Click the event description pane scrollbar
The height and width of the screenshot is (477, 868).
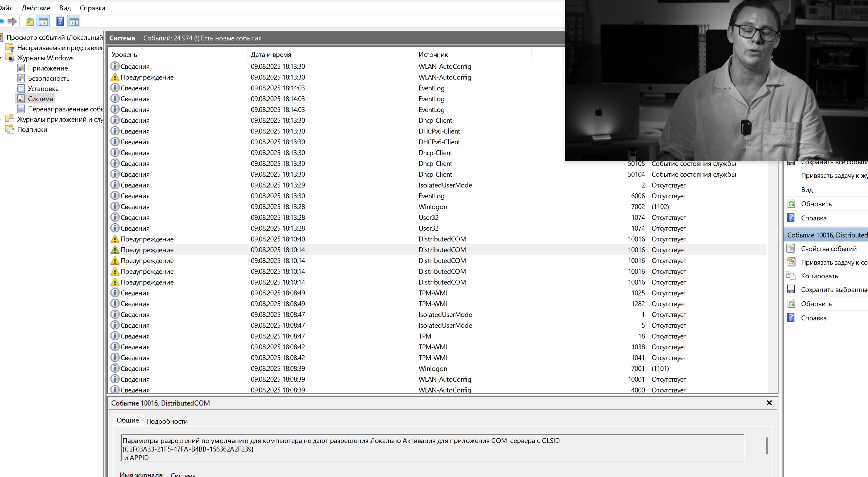pos(767,446)
